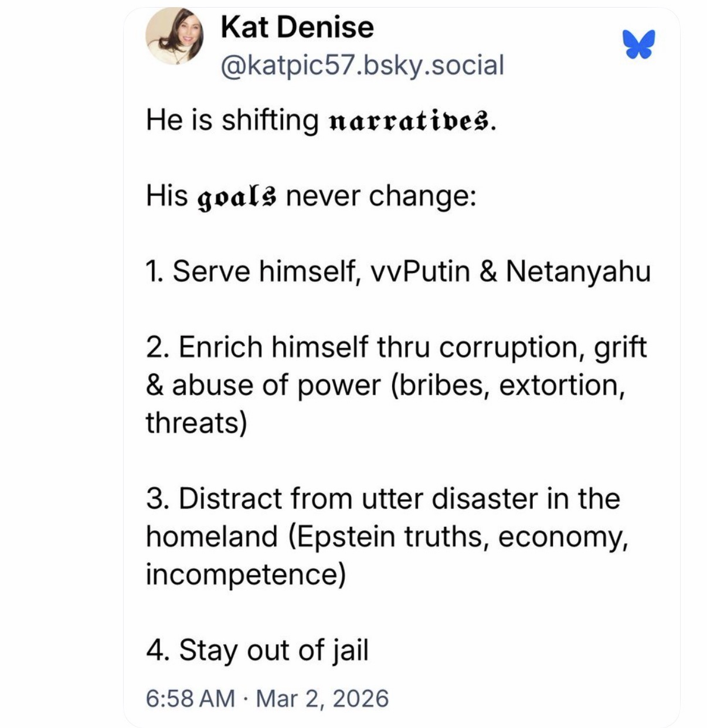Click the text "never change:"
The image size is (707, 728).
tap(380, 196)
